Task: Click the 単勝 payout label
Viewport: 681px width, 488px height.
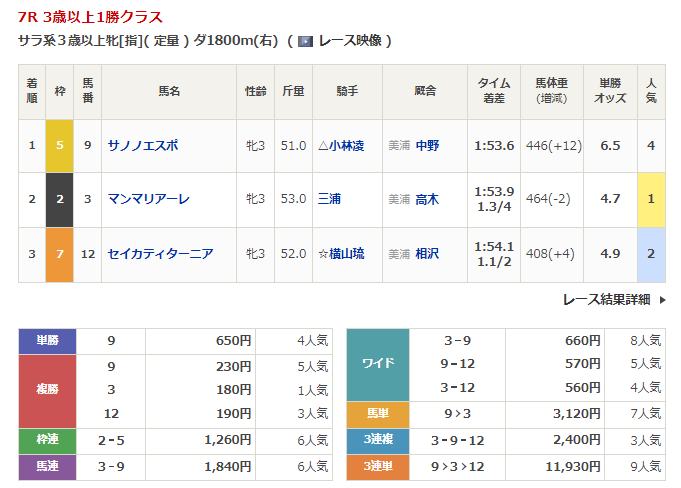Action: 47,340
